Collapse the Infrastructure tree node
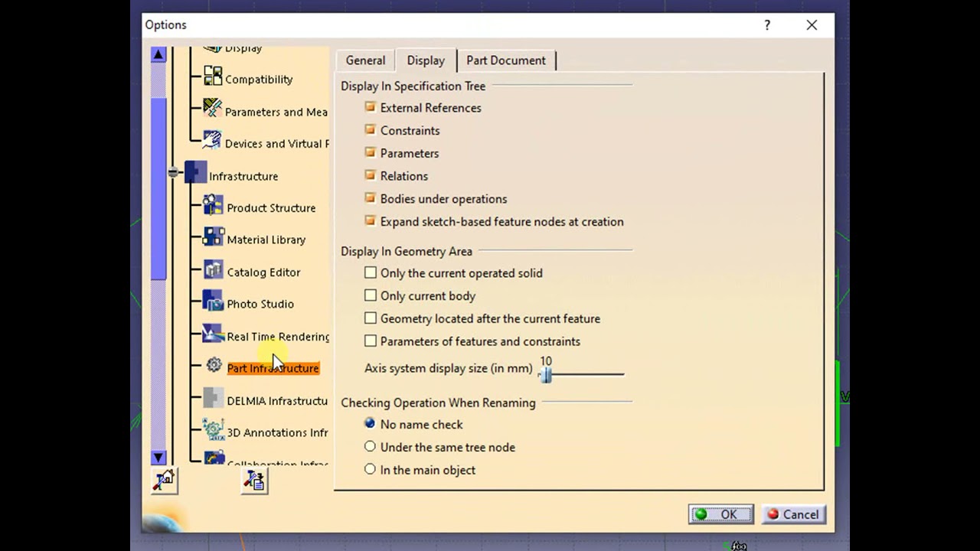 [x=174, y=172]
